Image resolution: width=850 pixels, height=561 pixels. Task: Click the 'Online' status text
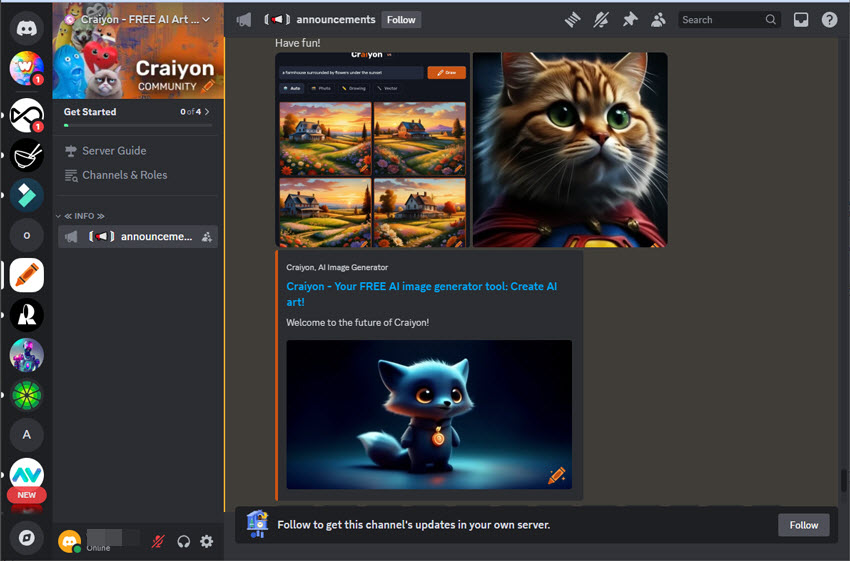(x=98, y=548)
